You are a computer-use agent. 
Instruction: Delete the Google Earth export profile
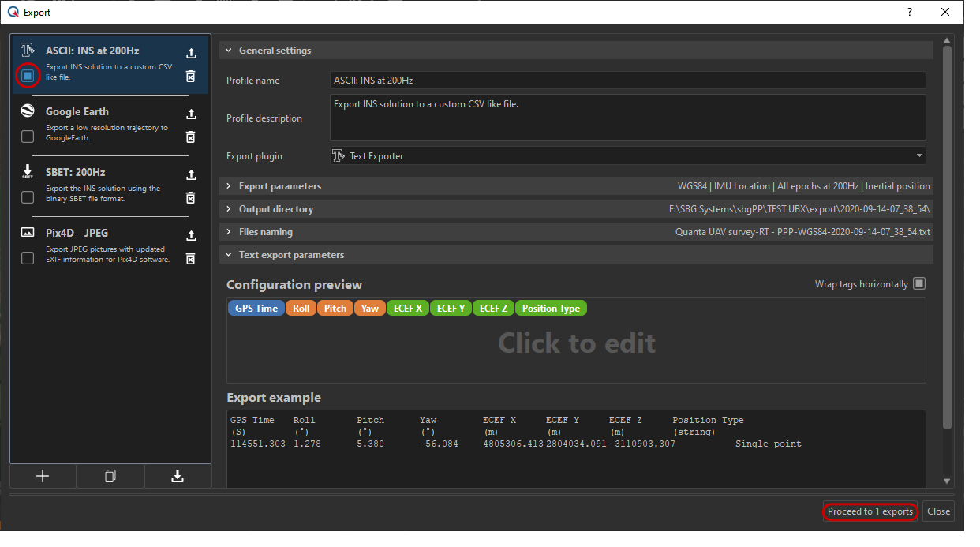click(x=190, y=137)
